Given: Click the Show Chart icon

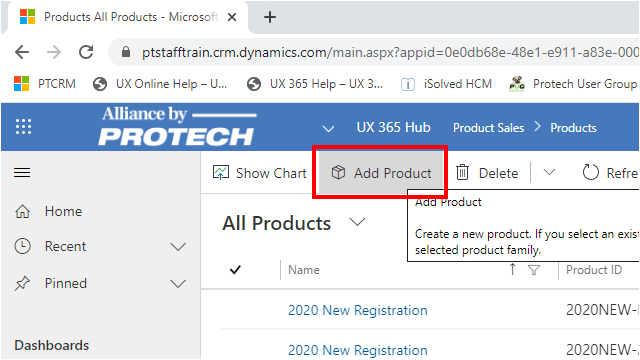Looking at the screenshot, I should (x=221, y=173).
